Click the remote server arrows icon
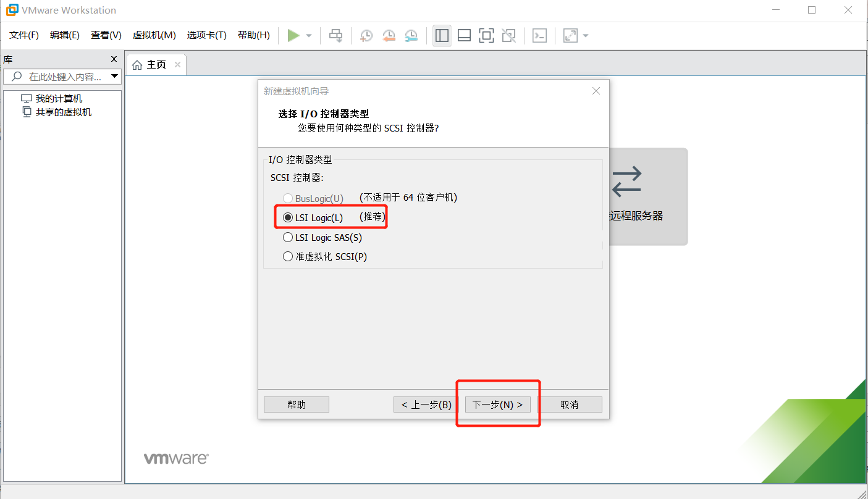This screenshot has height=499, width=868. [x=626, y=182]
